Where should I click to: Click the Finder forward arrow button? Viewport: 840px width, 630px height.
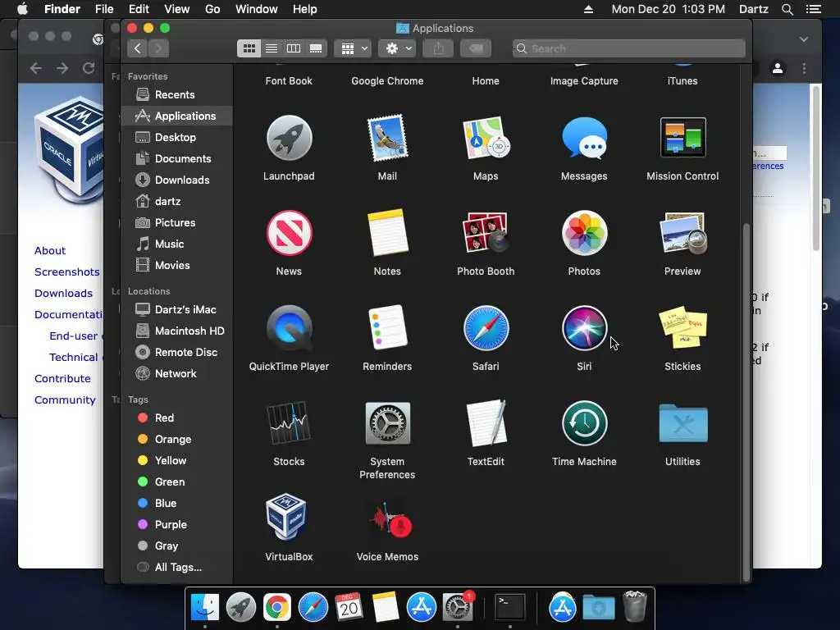tap(158, 48)
